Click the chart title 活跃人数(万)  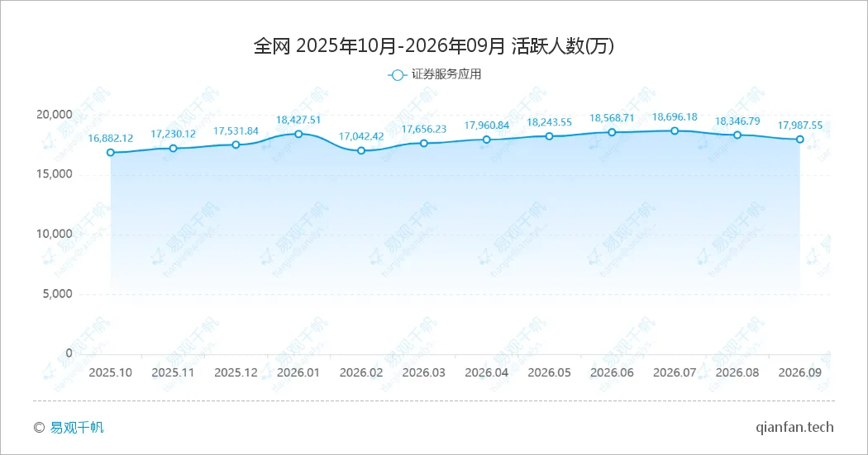pyautogui.click(x=562, y=46)
